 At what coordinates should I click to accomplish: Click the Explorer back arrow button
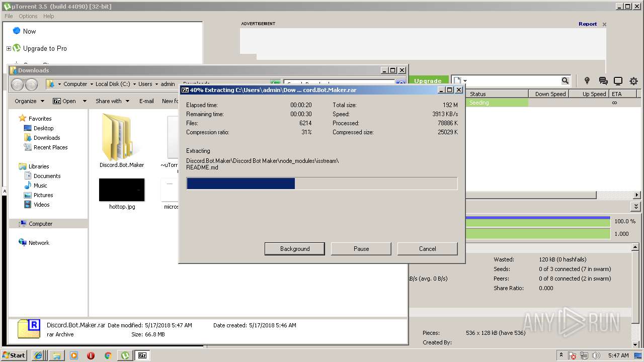[18, 84]
